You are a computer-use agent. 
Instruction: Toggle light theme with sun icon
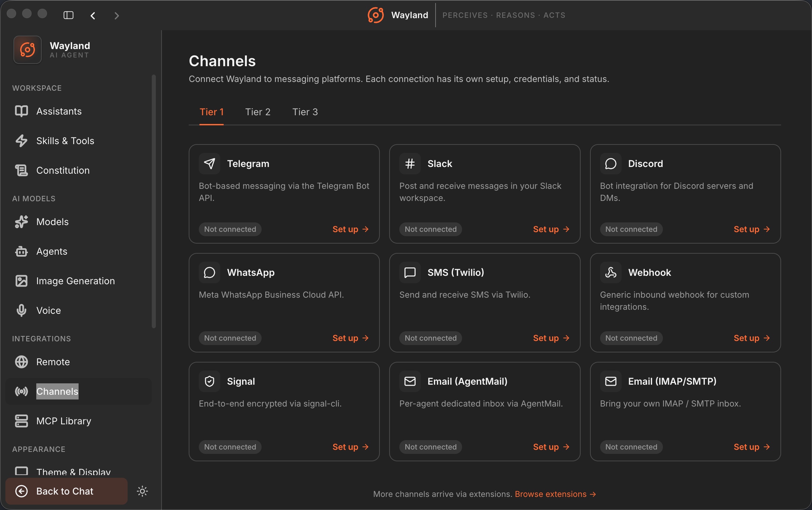[x=142, y=491]
